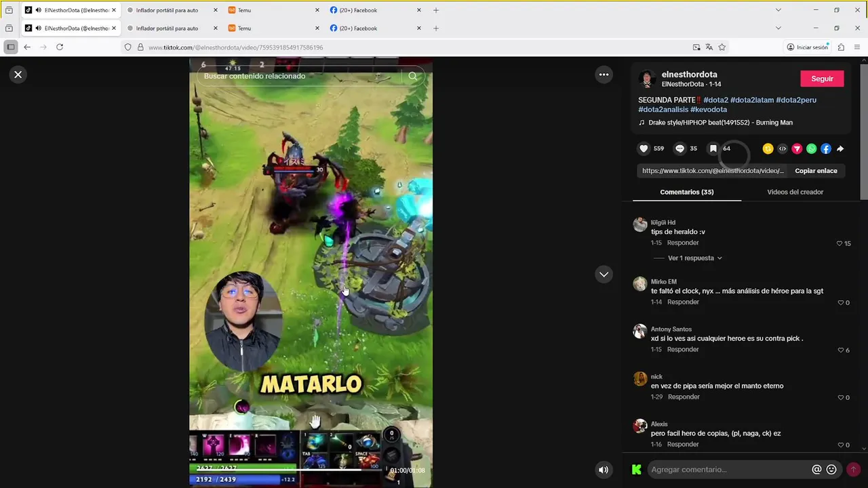Share the video to WhatsApp
The height and width of the screenshot is (488, 868).
(811, 148)
